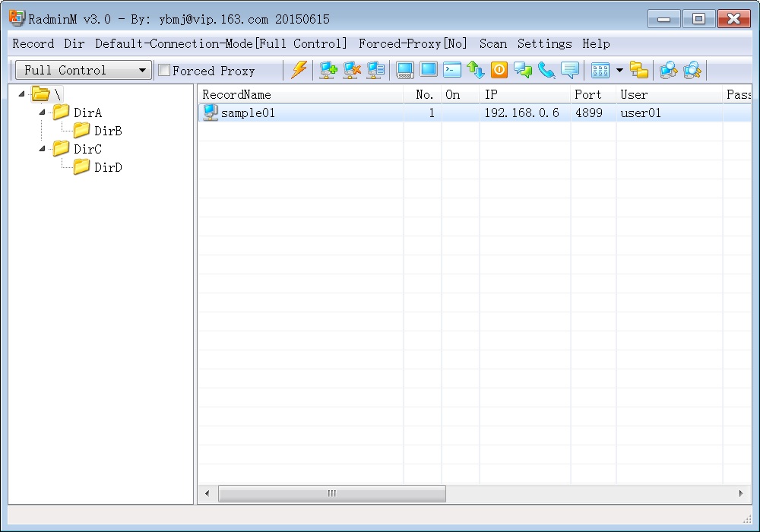Click the delete record icon with orange X
760x532 pixels.
coord(352,71)
